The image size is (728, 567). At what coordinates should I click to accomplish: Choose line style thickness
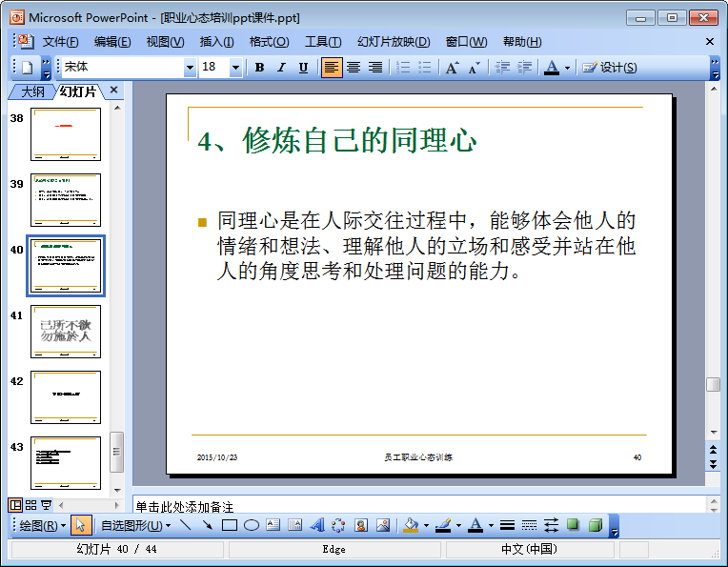(507, 526)
